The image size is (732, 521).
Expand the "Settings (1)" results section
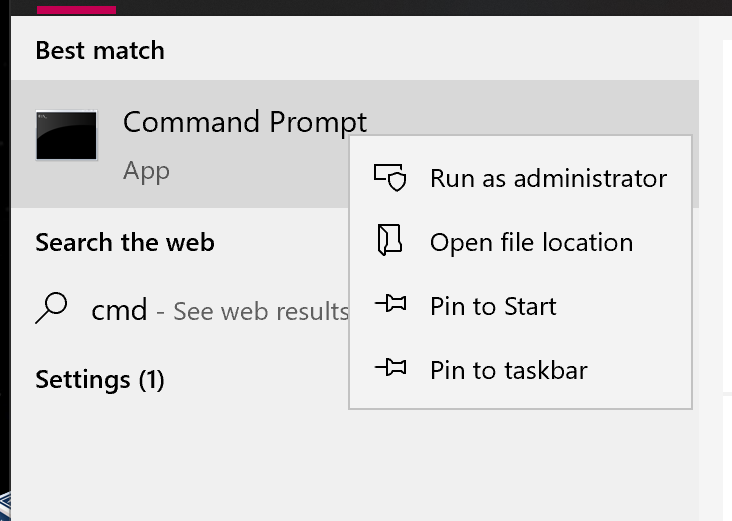click(x=99, y=380)
